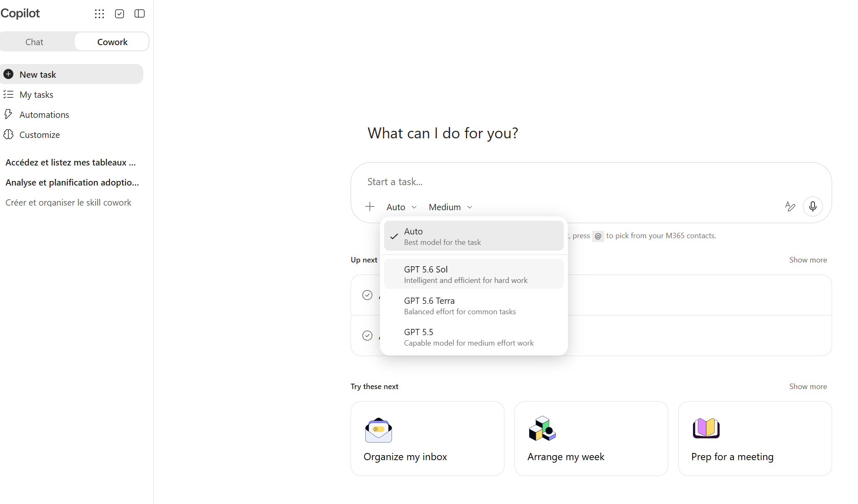Switch to the Cowork tab

coord(112,42)
